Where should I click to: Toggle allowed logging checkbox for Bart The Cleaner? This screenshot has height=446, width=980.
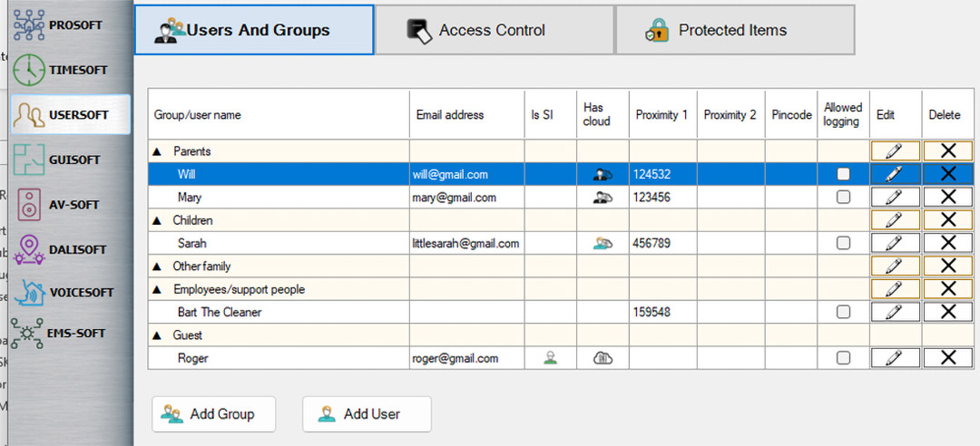pyautogui.click(x=843, y=312)
